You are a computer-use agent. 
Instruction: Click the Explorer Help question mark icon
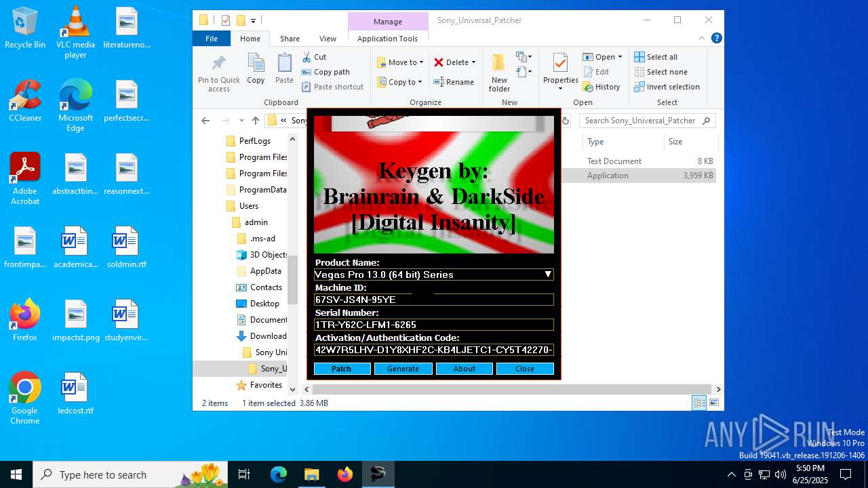tap(716, 39)
